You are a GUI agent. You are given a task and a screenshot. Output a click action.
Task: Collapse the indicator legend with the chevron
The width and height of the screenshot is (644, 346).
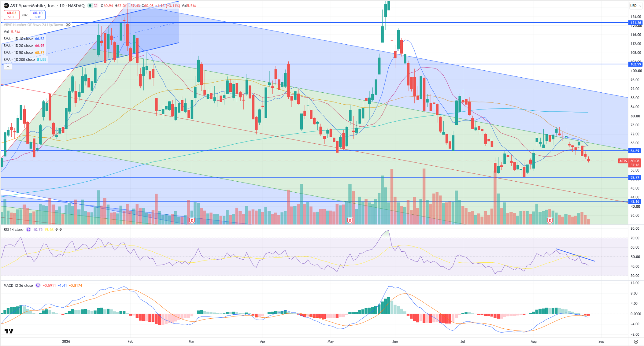[x=8, y=67]
